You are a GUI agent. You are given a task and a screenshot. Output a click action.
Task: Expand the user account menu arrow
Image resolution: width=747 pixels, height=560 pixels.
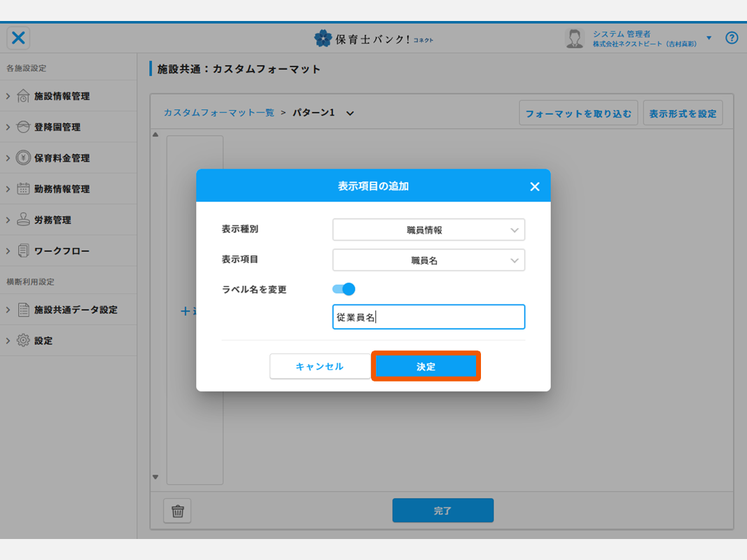[x=708, y=38]
